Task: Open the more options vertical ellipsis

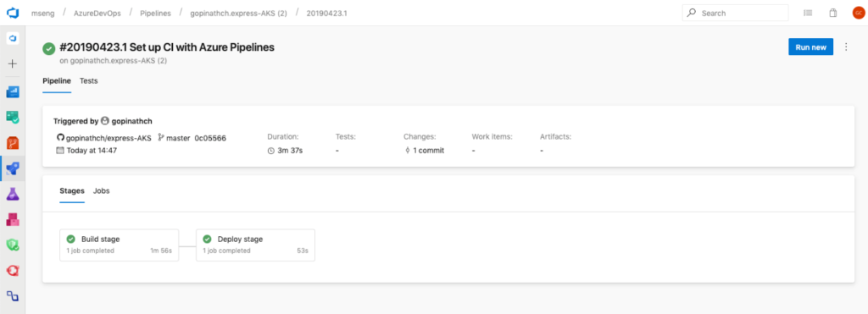Action: [x=846, y=47]
